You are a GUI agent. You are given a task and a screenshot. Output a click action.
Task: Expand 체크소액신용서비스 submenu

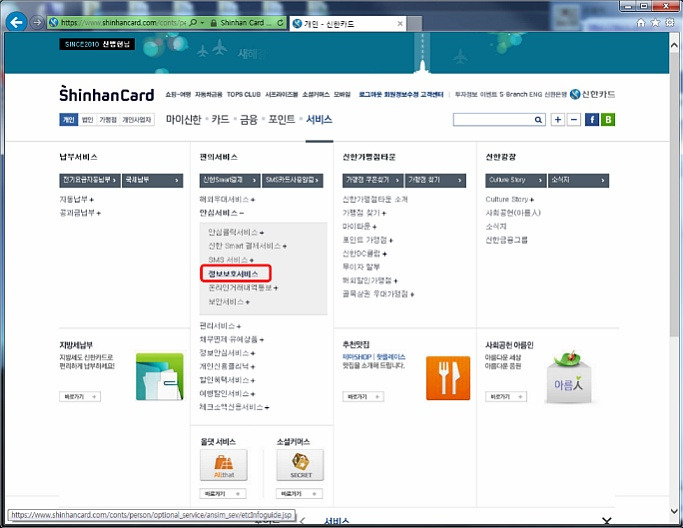234,407
